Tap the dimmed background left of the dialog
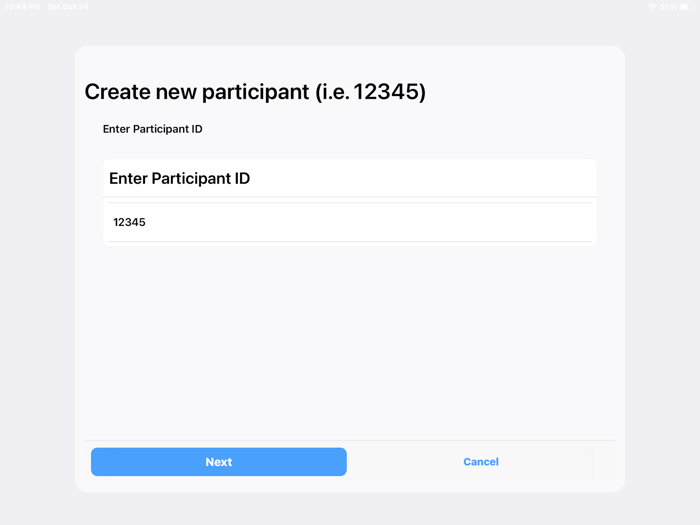700x525 pixels. [x=37, y=270]
